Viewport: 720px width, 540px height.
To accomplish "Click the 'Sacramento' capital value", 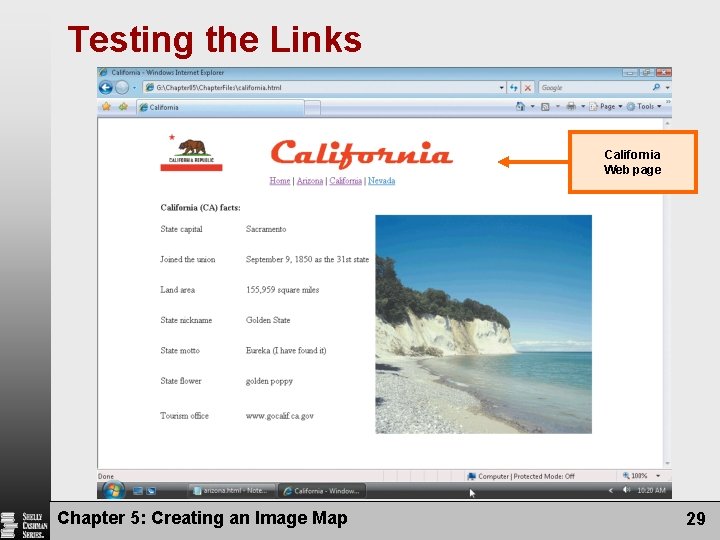I will (x=266, y=229).
